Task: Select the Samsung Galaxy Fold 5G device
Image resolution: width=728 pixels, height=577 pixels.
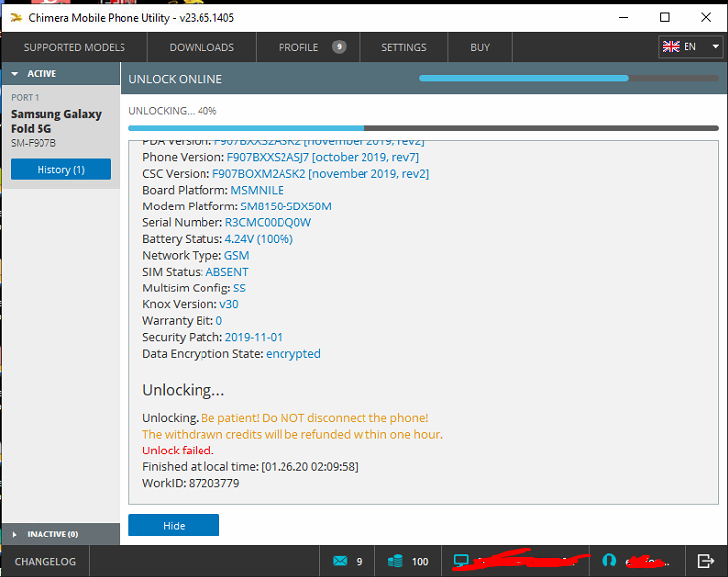Action: click(56, 121)
